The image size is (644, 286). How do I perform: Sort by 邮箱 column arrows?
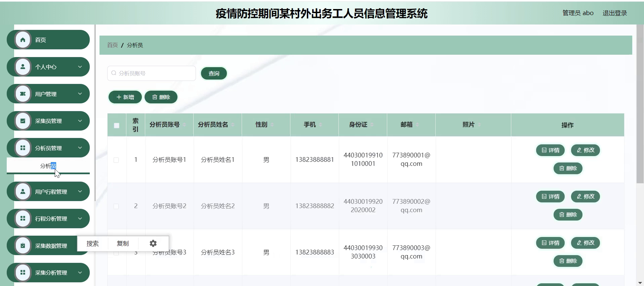[x=417, y=125]
